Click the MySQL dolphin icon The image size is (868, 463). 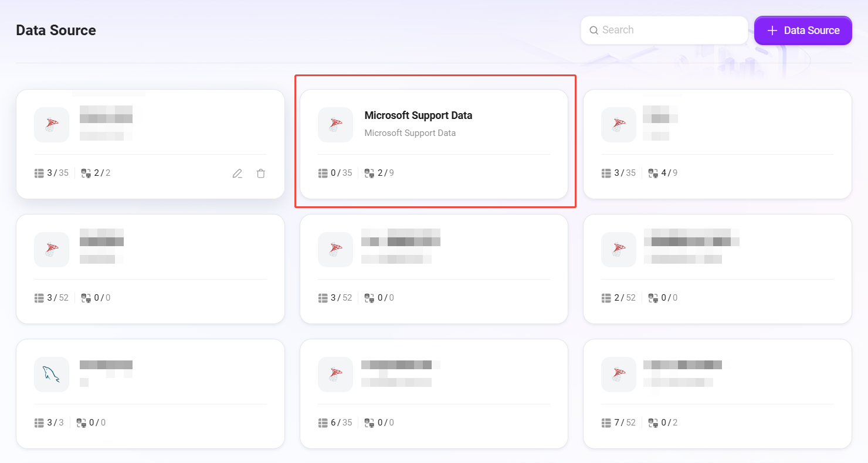click(52, 375)
